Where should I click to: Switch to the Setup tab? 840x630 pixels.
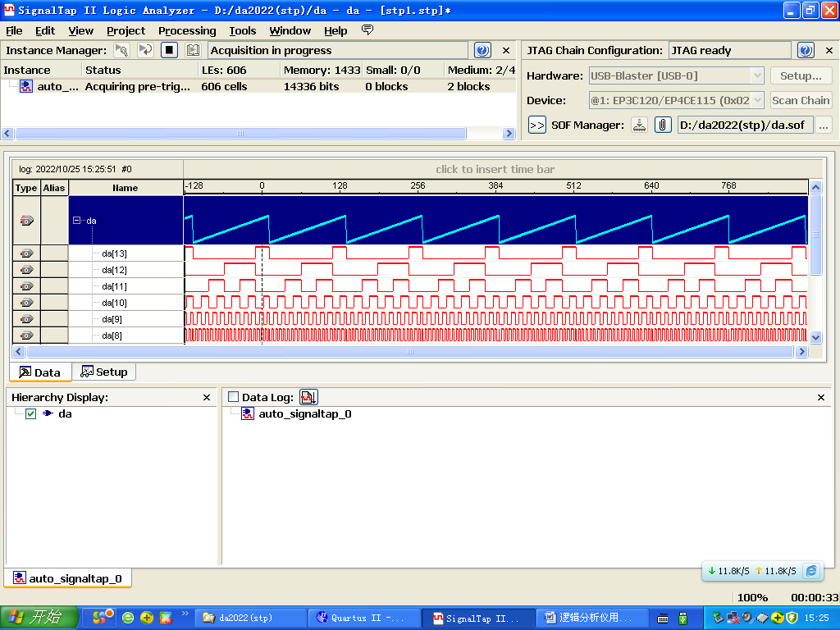pos(104,372)
